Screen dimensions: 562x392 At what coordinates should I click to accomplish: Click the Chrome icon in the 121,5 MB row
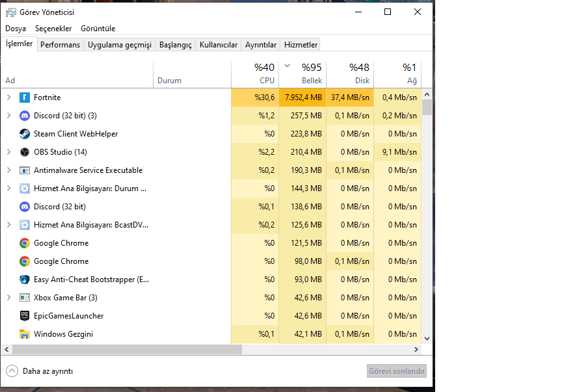point(24,243)
